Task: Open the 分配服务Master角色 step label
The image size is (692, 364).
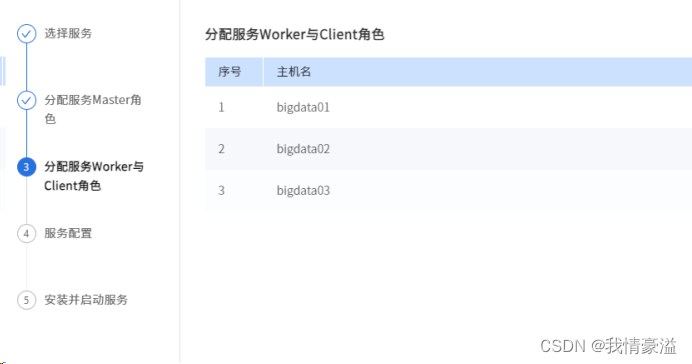Action: (x=93, y=109)
